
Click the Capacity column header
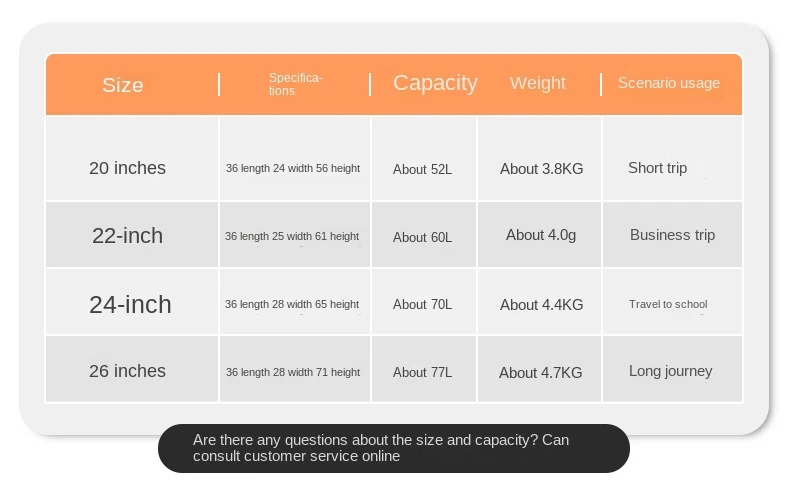(435, 83)
